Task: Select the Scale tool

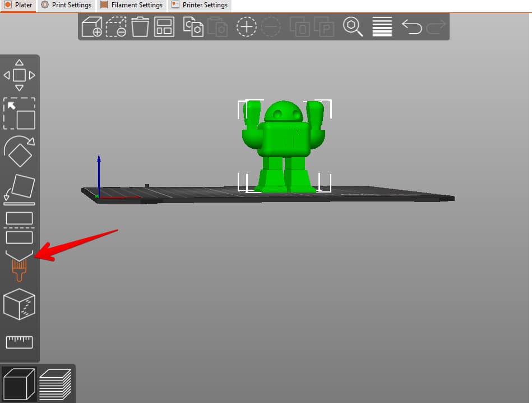Action: pyautogui.click(x=19, y=113)
